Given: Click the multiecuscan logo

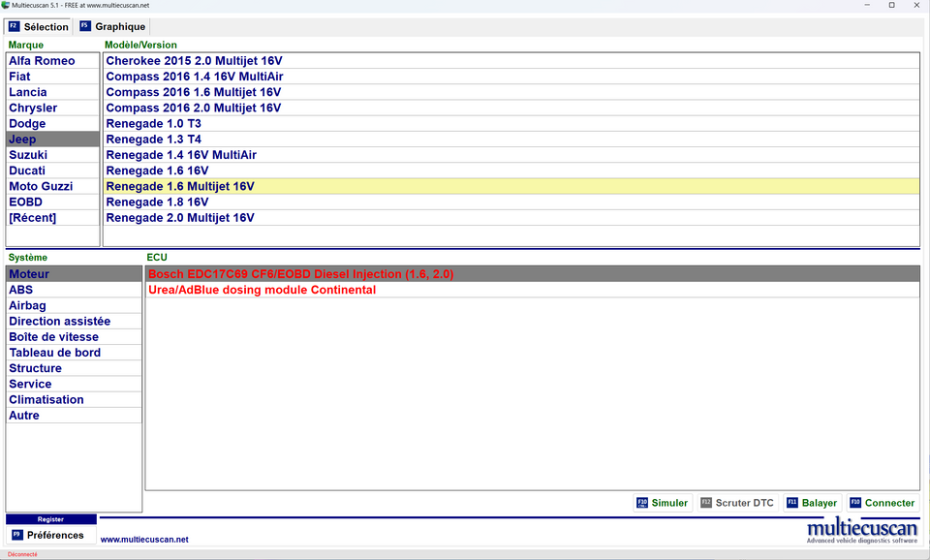Looking at the screenshot, I should click(x=862, y=530).
